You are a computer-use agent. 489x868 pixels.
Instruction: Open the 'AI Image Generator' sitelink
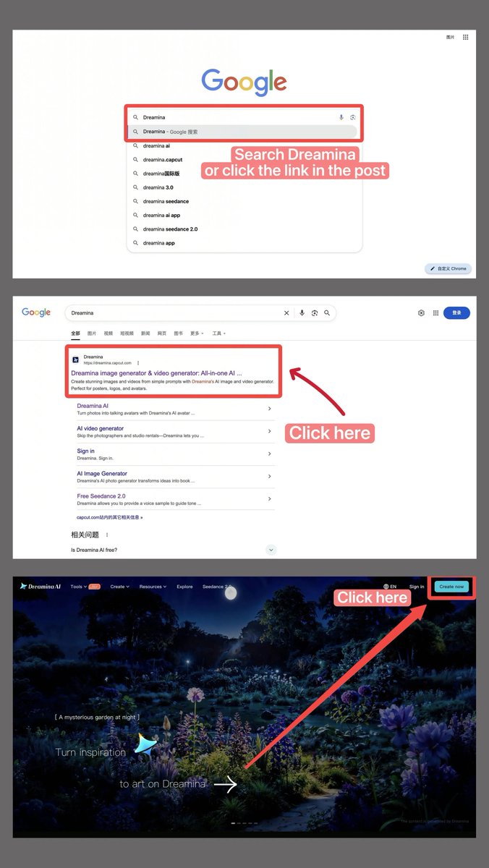102,473
